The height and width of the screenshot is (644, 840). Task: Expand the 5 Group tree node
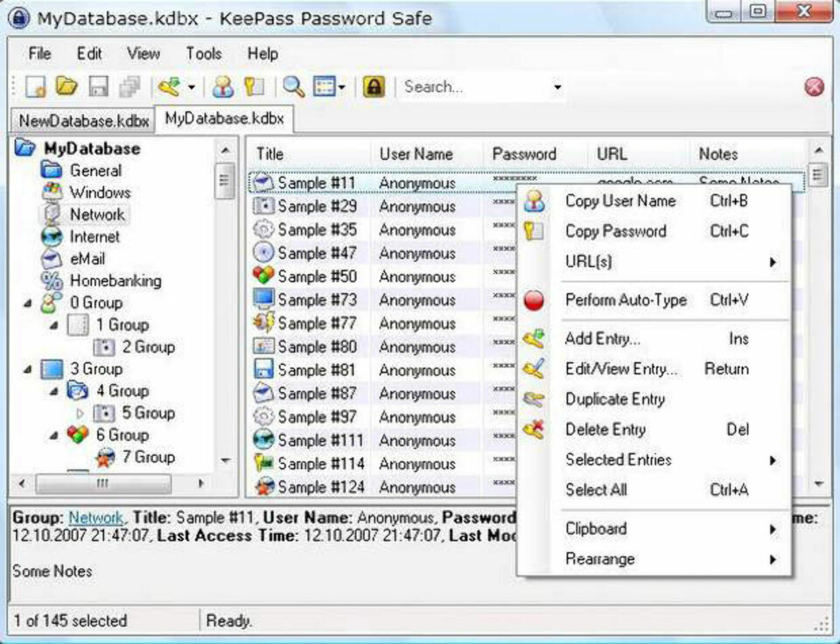tap(80, 413)
